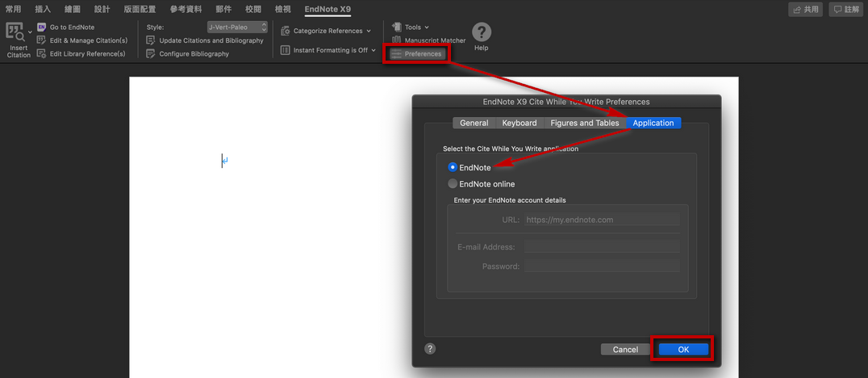868x378 pixels.
Task: Confirm preferences with OK
Action: click(x=683, y=350)
